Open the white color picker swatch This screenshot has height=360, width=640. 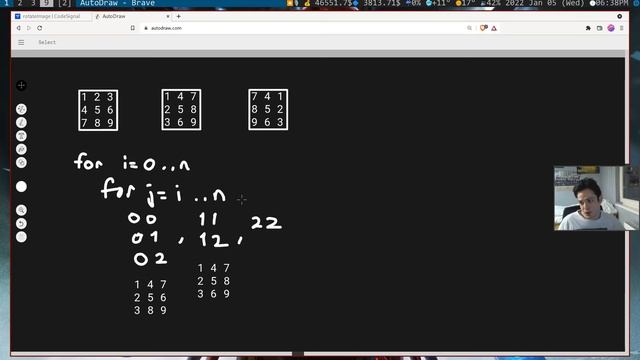pyautogui.click(x=21, y=187)
